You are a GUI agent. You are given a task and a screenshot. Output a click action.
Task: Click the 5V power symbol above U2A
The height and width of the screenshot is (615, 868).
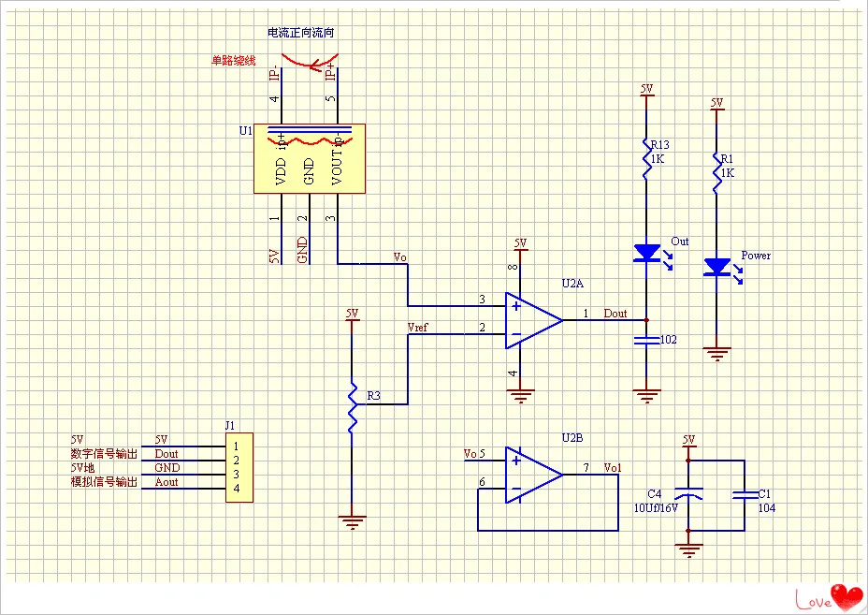tap(521, 243)
